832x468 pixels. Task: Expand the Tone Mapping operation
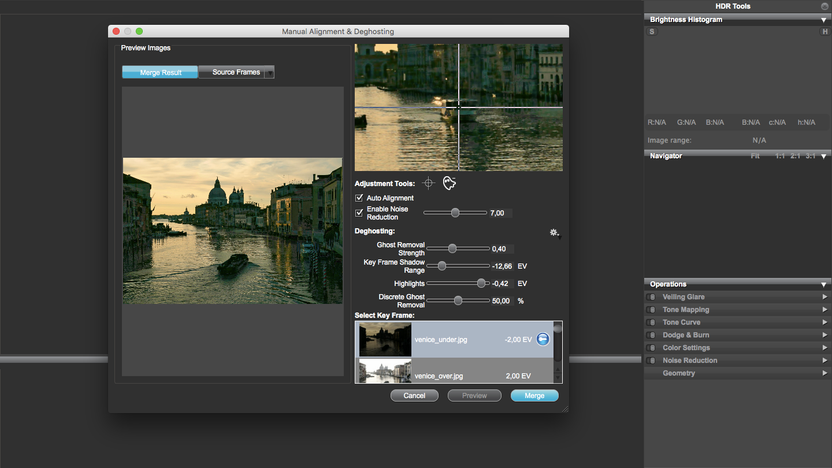(825, 310)
